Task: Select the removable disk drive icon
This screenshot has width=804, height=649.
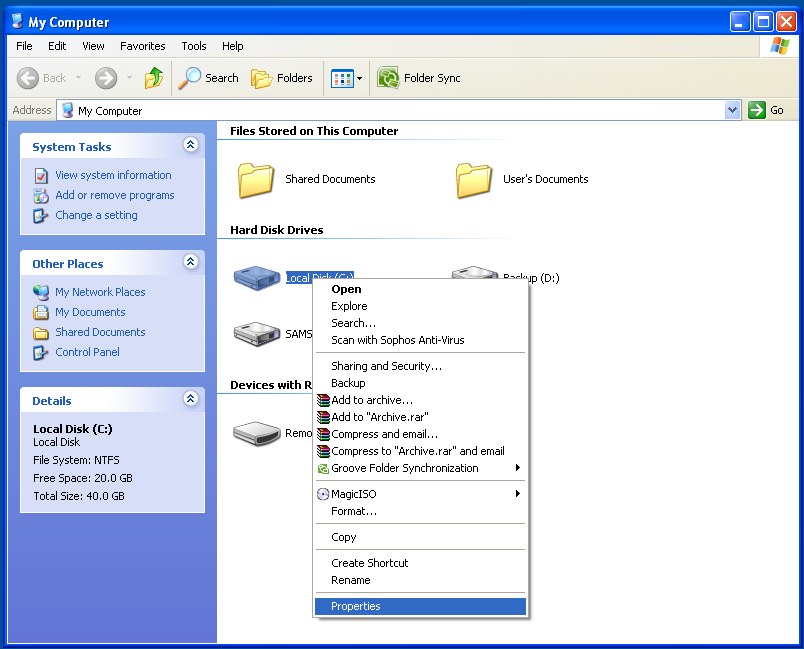Action: [256, 433]
